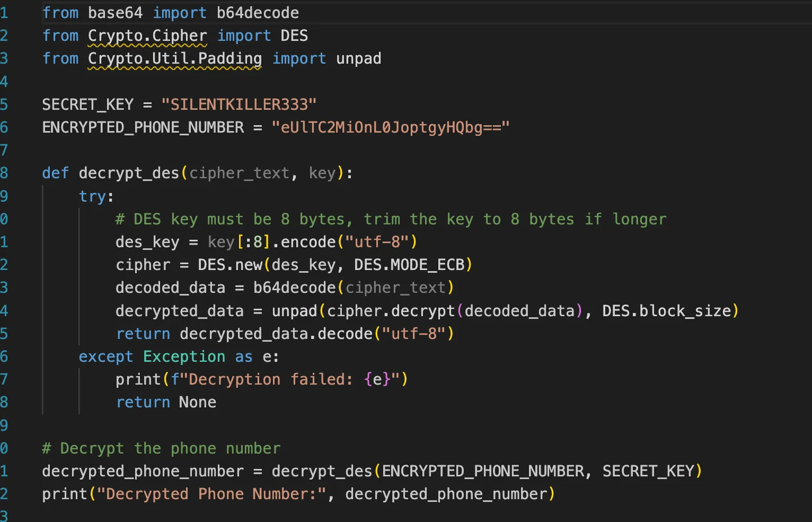Click the underlined Crypto.Cipher import
This screenshot has height=522, width=812.
click(147, 36)
